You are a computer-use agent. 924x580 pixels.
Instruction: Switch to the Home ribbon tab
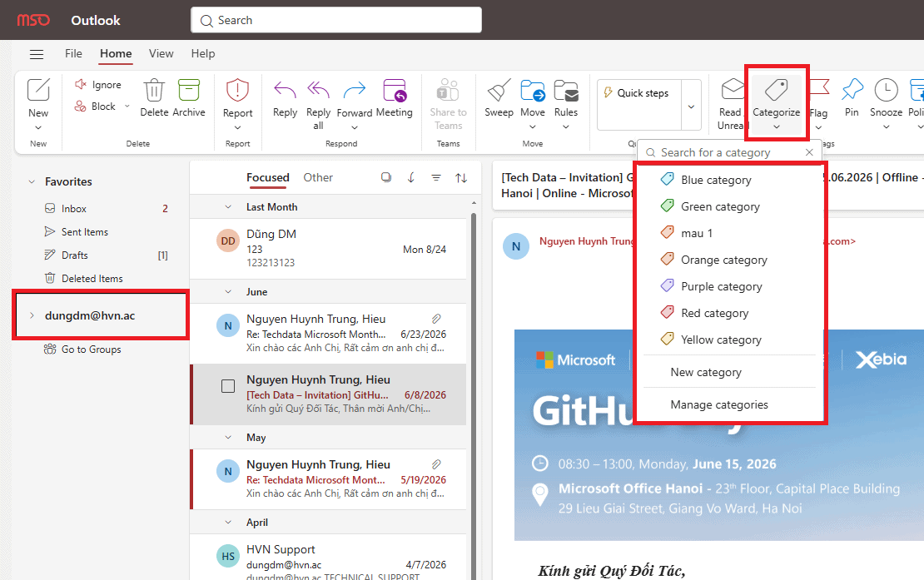[116, 53]
